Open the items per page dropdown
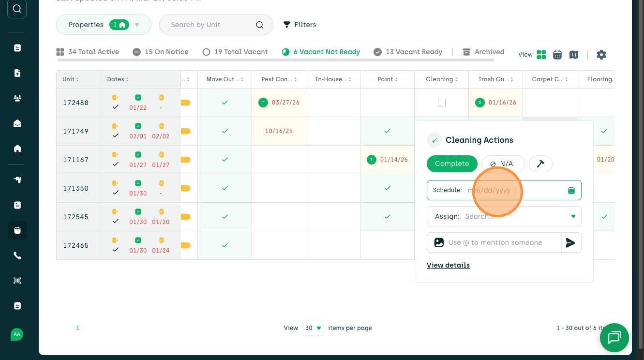 (313, 328)
